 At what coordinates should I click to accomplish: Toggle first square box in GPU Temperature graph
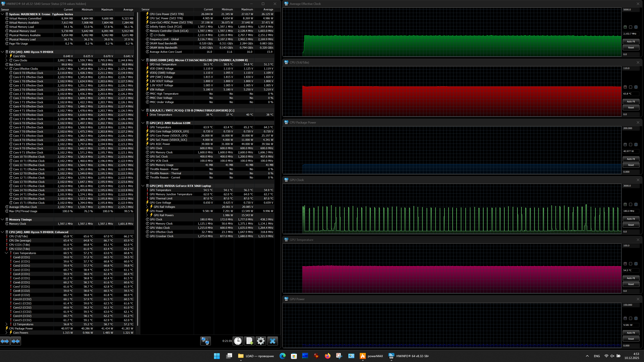[x=625, y=264]
